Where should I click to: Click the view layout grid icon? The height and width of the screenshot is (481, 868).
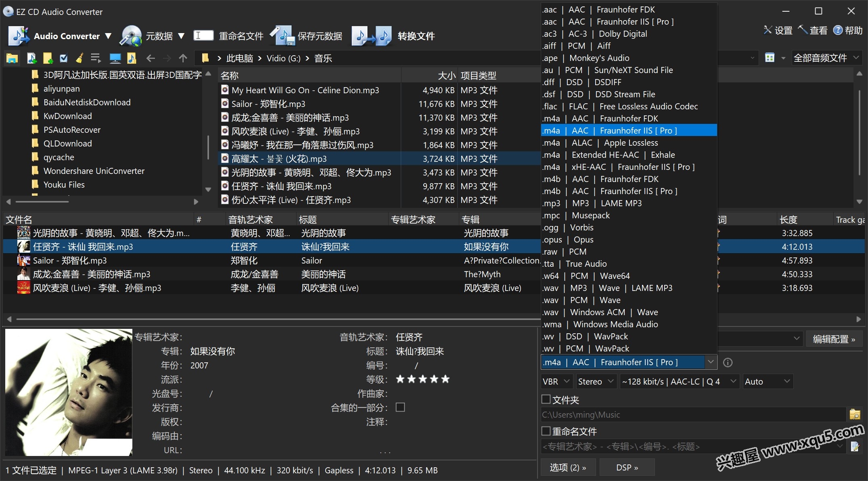[x=770, y=58]
